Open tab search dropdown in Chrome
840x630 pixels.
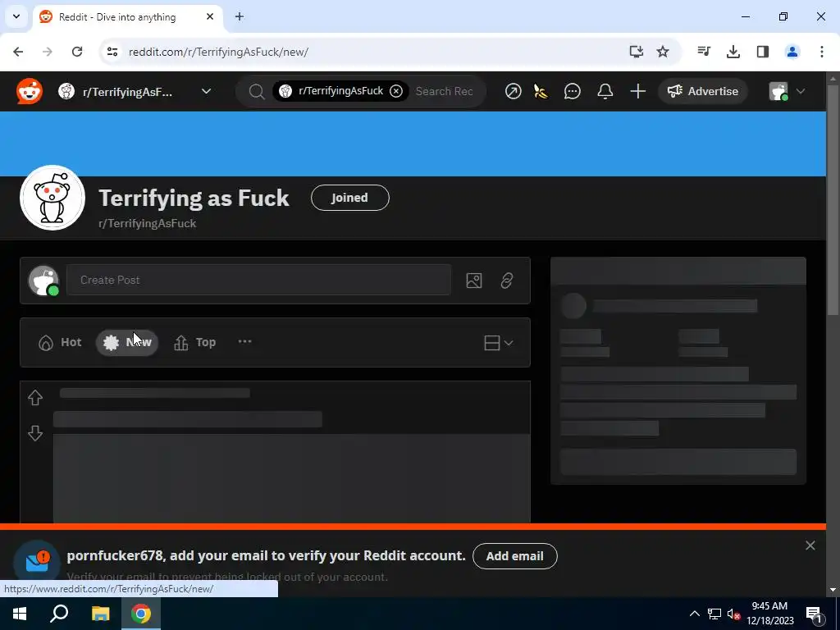tap(16, 16)
